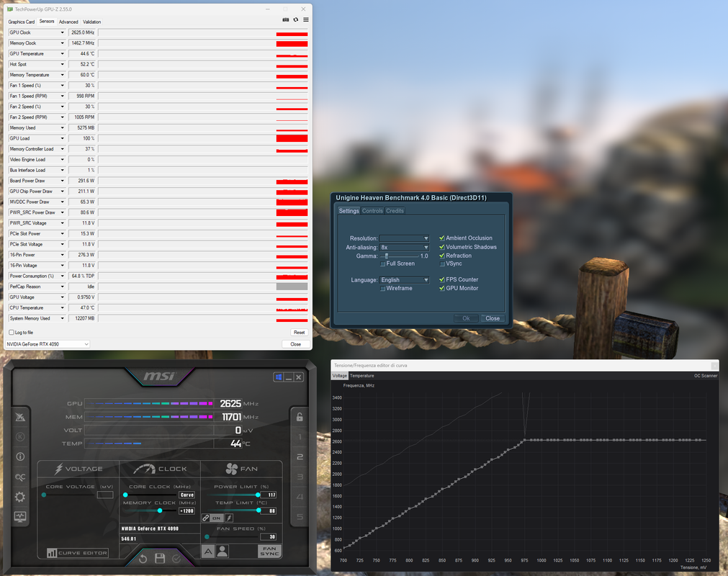Open GPU Load sensor dropdown arrow

(x=62, y=138)
